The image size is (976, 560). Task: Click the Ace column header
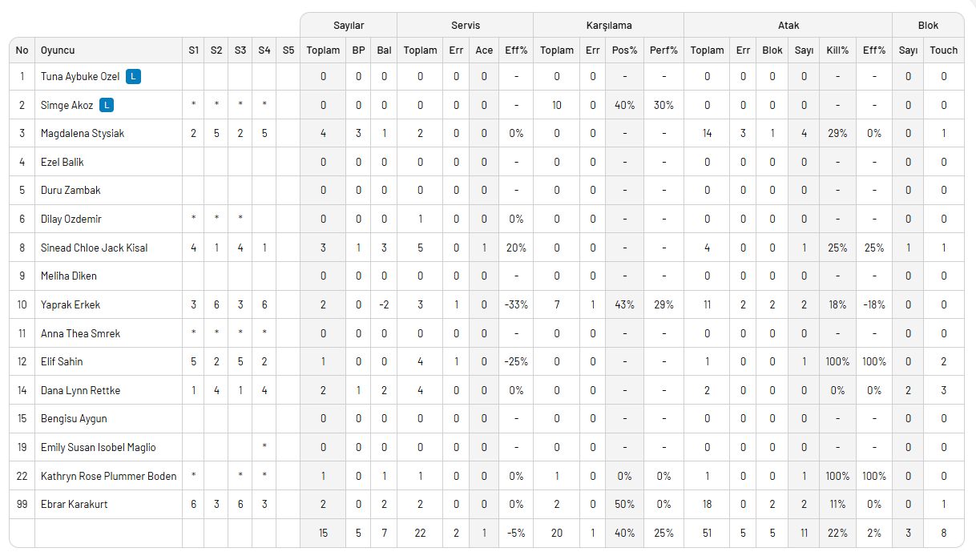pyautogui.click(x=484, y=50)
